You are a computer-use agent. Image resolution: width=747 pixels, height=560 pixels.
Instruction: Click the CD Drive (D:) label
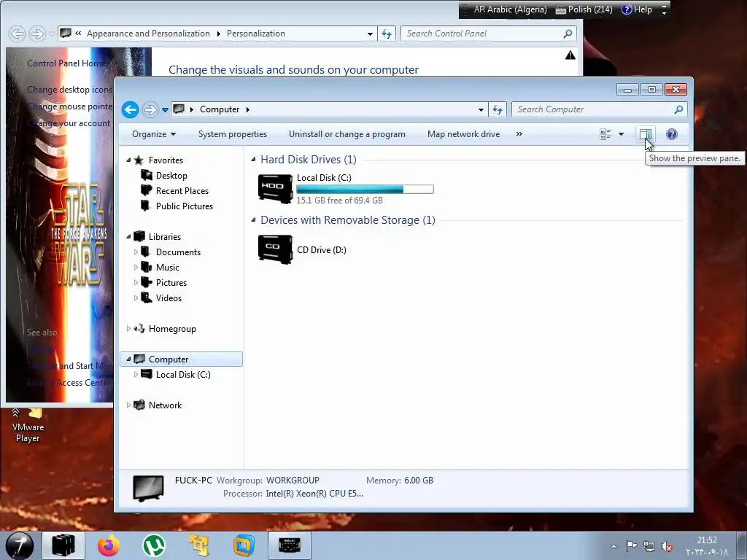click(x=322, y=250)
